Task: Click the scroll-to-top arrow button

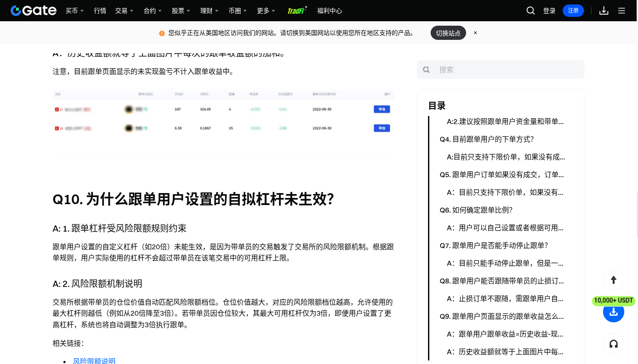Action: point(614,280)
